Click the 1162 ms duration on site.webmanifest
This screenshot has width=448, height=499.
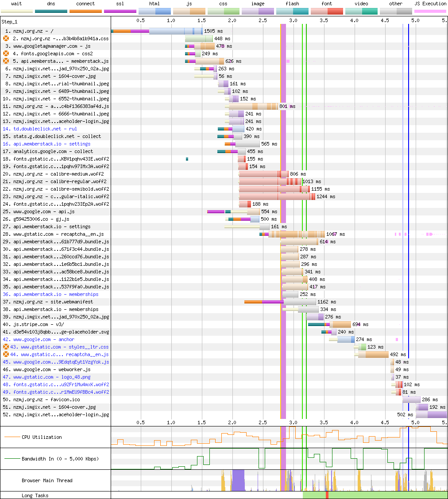coord(327,302)
